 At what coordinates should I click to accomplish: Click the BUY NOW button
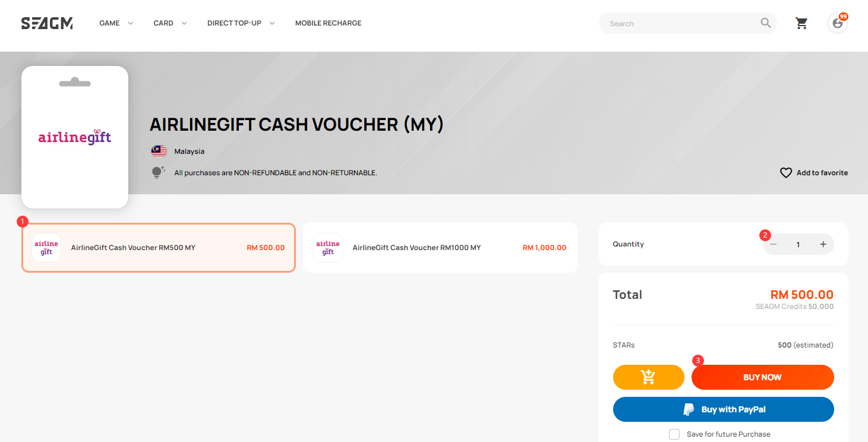click(762, 377)
